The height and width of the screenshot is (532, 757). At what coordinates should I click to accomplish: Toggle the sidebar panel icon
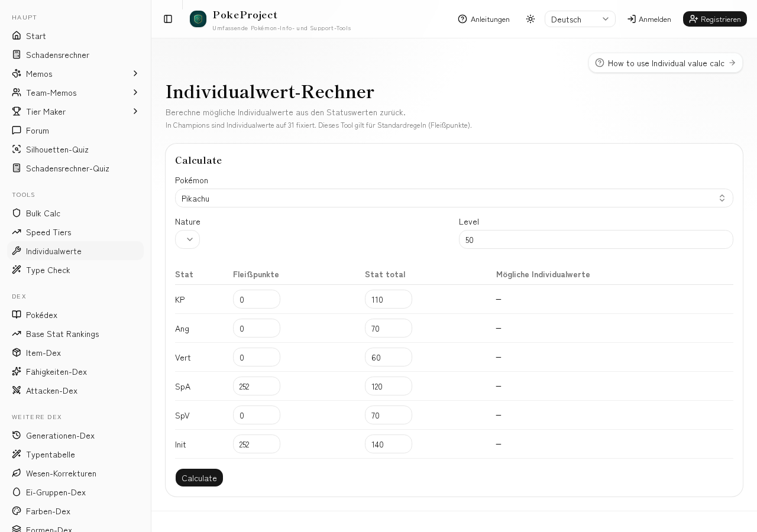tap(168, 19)
